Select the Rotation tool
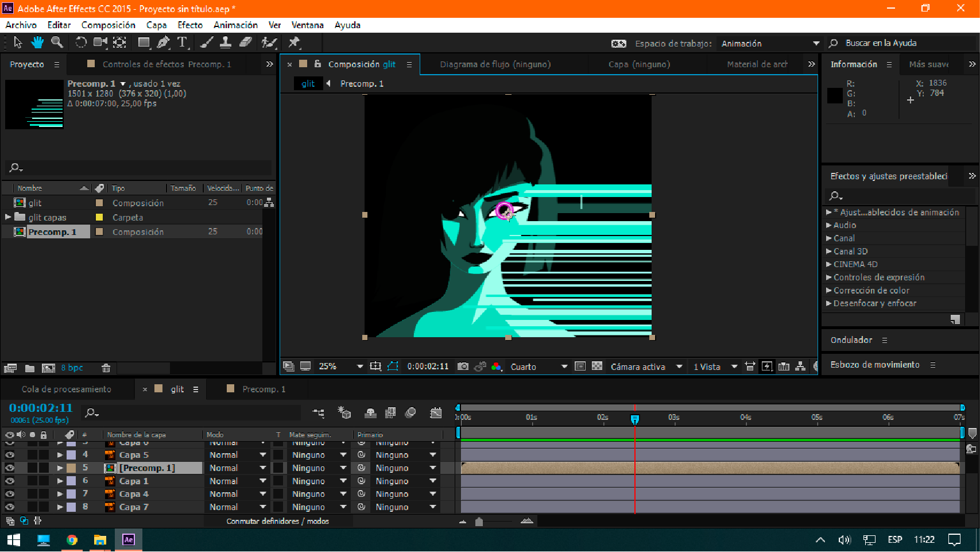Screen dimensions: 980x552 pyautogui.click(x=81, y=42)
